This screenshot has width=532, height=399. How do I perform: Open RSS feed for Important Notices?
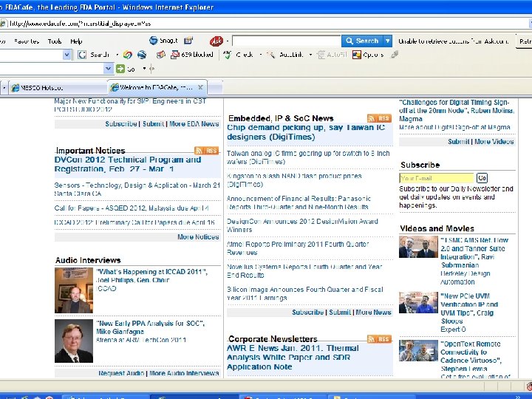pos(207,151)
